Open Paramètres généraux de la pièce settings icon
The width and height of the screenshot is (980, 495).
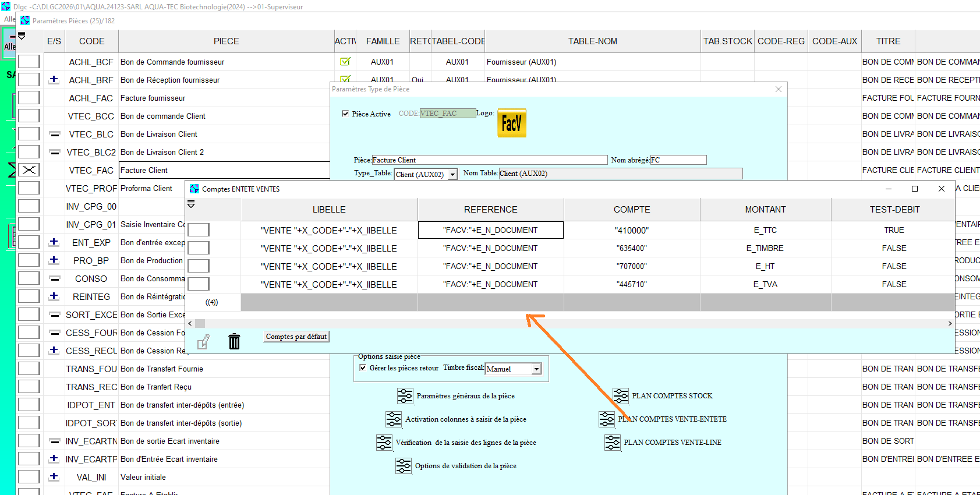(405, 396)
